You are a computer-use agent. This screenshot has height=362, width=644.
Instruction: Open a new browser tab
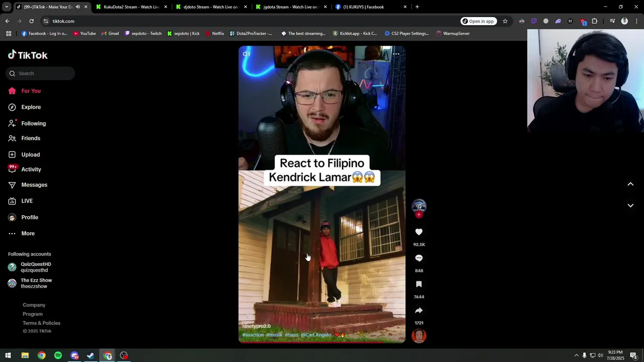417,7
